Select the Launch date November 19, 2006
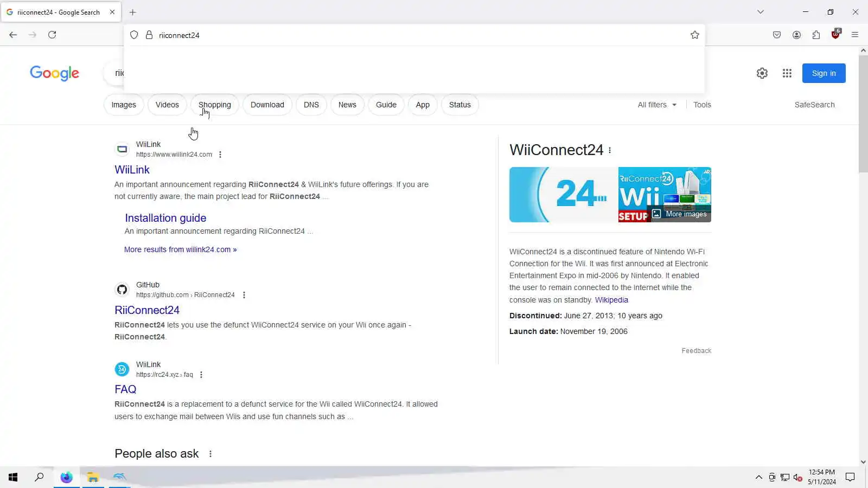 [x=569, y=331]
